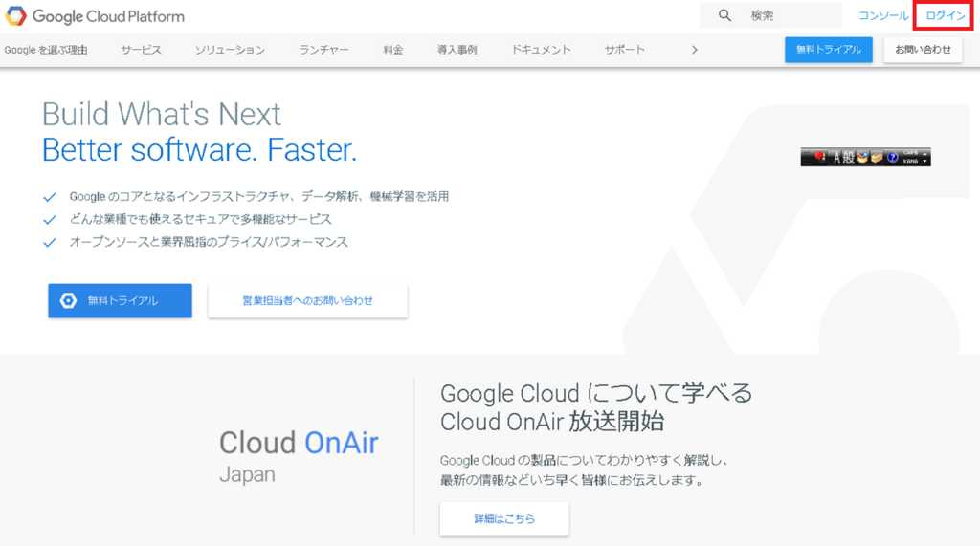The height and width of the screenshot is (546, 980).
Task: Open the サポート menu item
Action: [x=624, y=50]
